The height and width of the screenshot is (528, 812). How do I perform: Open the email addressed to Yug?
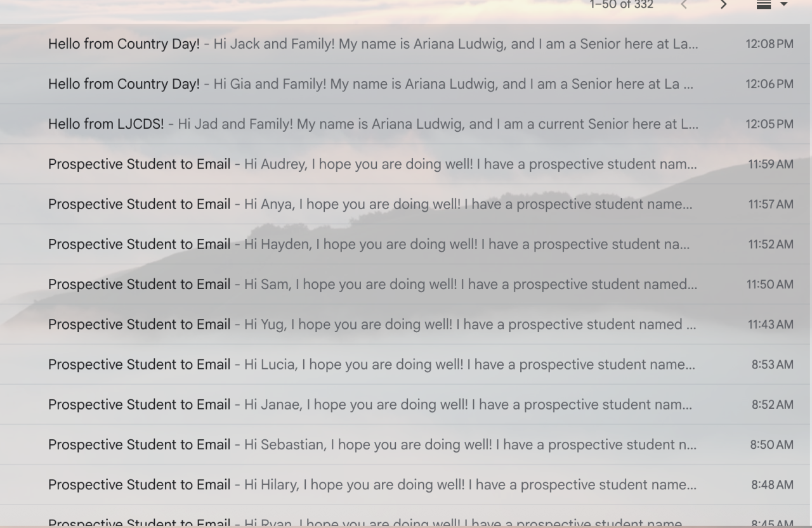point(373,324)
